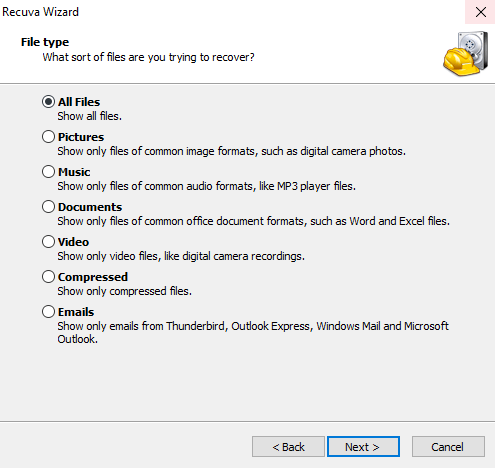Click the digital camera recordings description

point(181,256)
